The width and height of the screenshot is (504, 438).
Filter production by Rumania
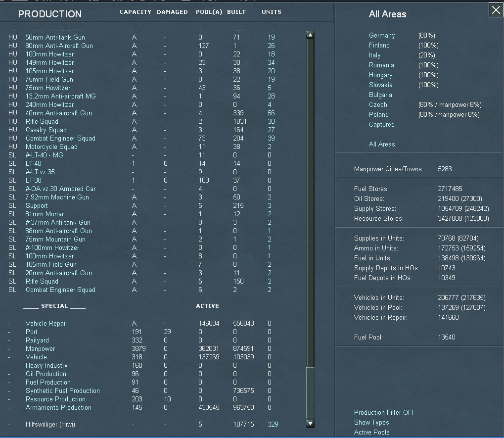(381, 65)
